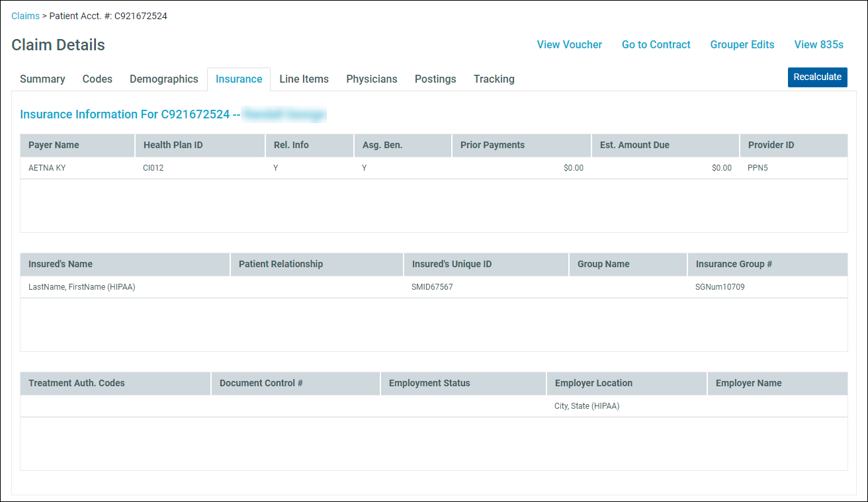
Task: Click the Employer Name column header
Action: 777,384
